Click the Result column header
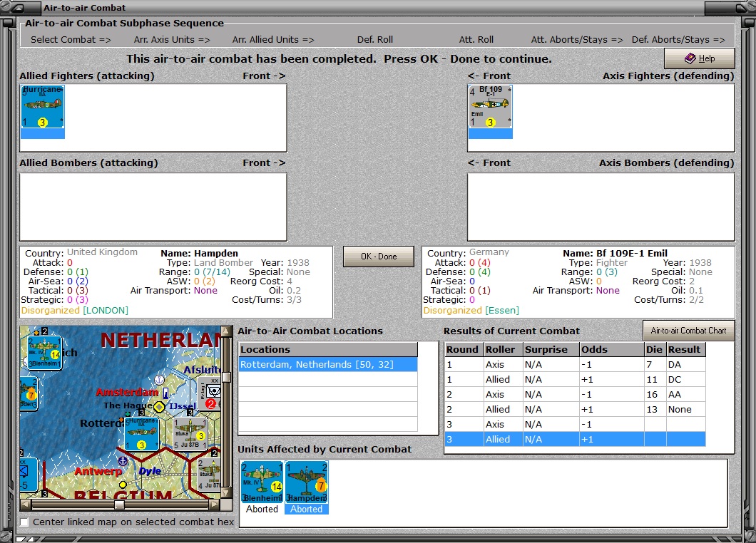Screen dimensions: 756x543 coord(686,349)
